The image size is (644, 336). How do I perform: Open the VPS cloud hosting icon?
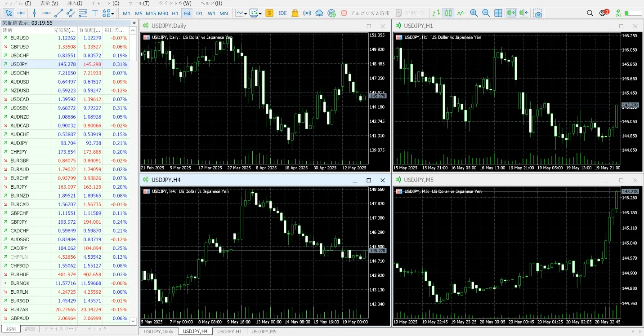pos(319,13)
